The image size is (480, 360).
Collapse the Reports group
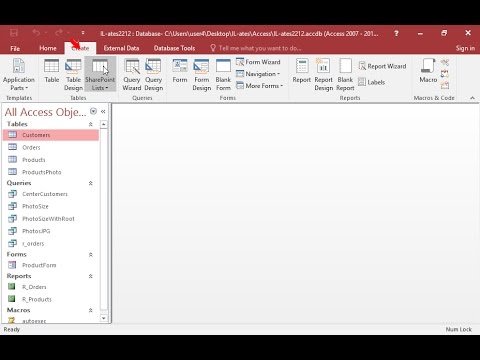[x=90, y=276]
